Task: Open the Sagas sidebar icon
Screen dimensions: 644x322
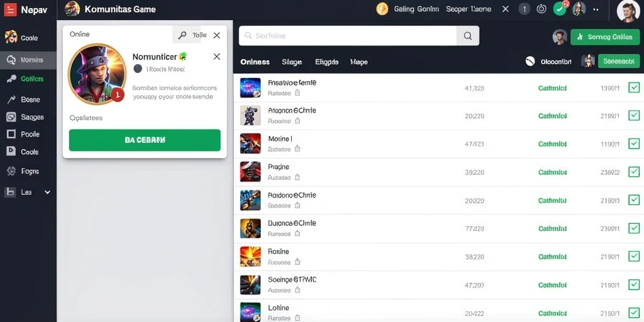Action: coord(11,117)
